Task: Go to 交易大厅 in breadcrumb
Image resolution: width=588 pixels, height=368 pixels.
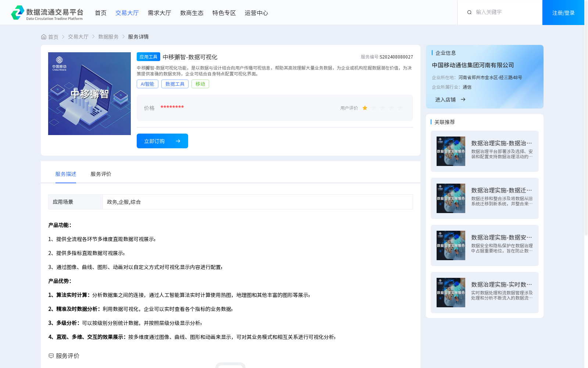Action: [78, 37]
